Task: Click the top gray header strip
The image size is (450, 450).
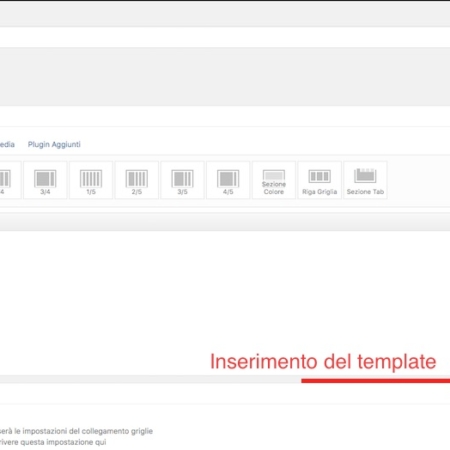Action: point(225,14)
